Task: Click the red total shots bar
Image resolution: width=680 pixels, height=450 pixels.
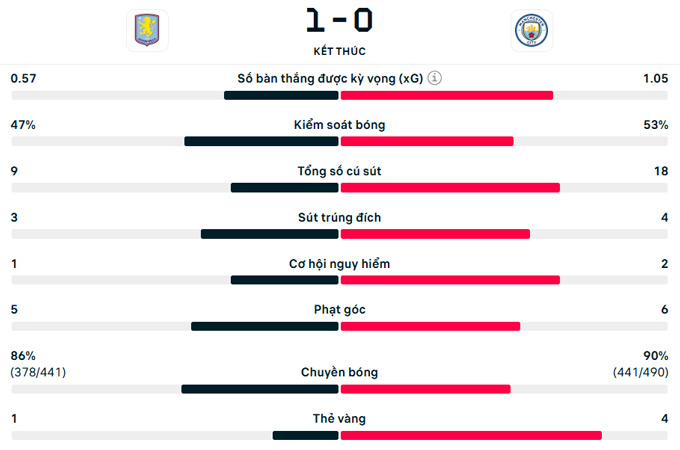Action: point(450,187)
